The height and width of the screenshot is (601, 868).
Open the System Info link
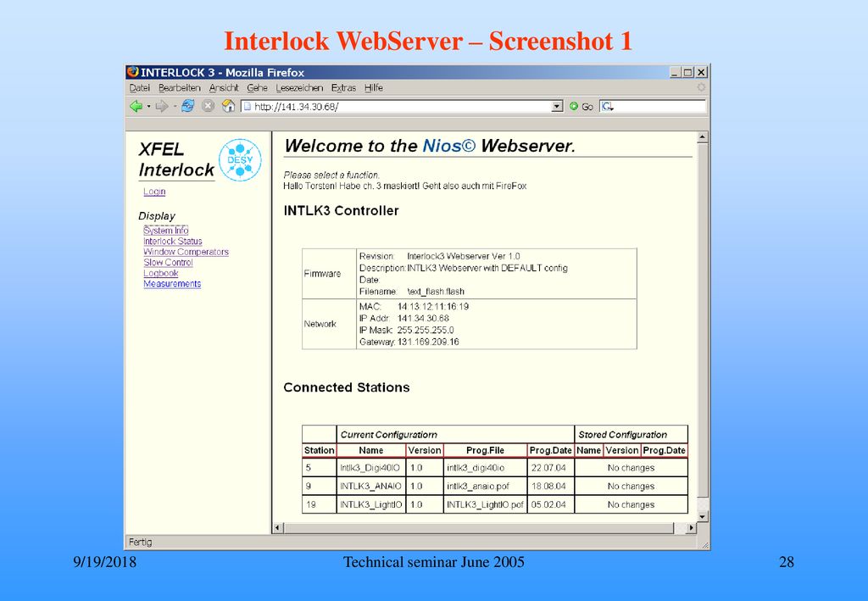[166, 231]
